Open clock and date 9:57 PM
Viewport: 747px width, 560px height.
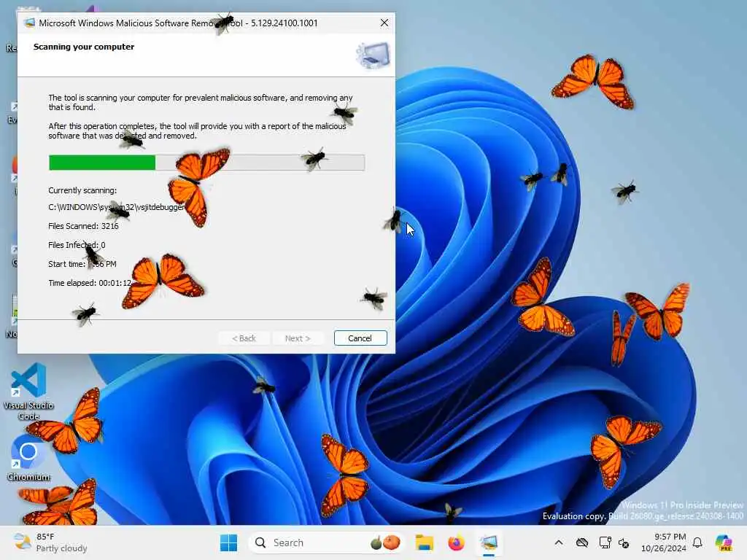point(663,542)
